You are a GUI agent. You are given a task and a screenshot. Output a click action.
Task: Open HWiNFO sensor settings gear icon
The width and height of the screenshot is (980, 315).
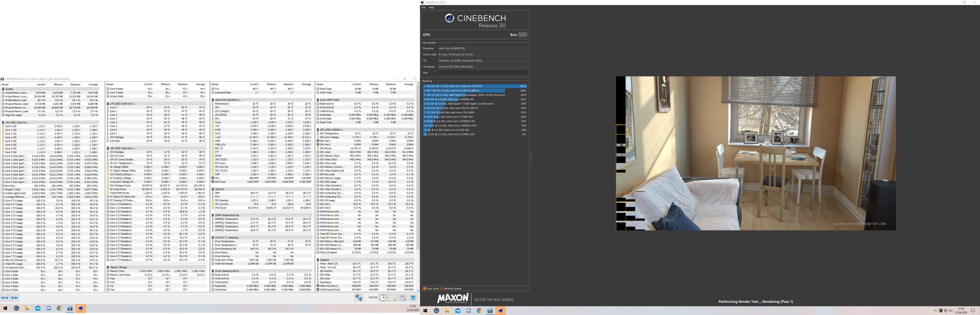(403, 298)
